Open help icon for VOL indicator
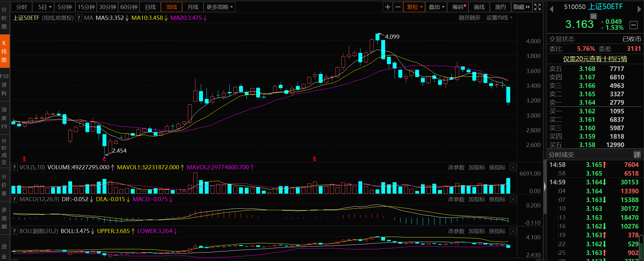The image size is (644, 261). pos(14,167)
